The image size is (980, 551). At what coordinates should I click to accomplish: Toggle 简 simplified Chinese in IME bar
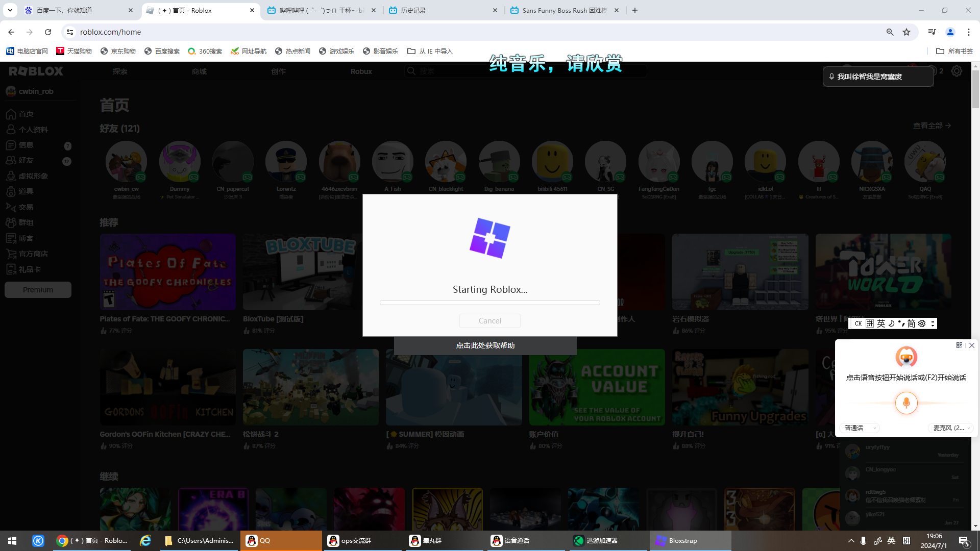pos(911,323)
